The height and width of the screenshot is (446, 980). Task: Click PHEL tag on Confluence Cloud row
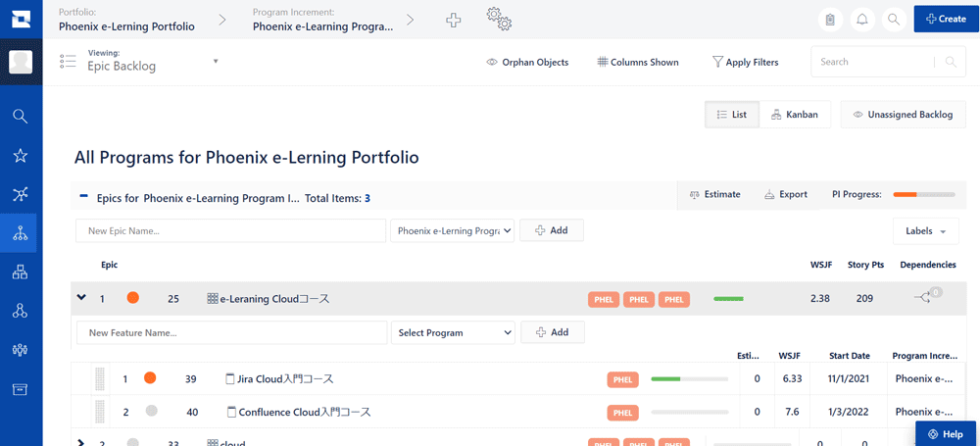click(x=622, y=413)
